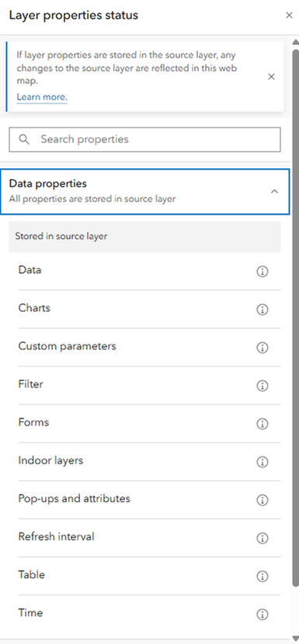Close the Layer properties status panel
This screenshot has height=644, width=299.
click(x=289, y=16)
